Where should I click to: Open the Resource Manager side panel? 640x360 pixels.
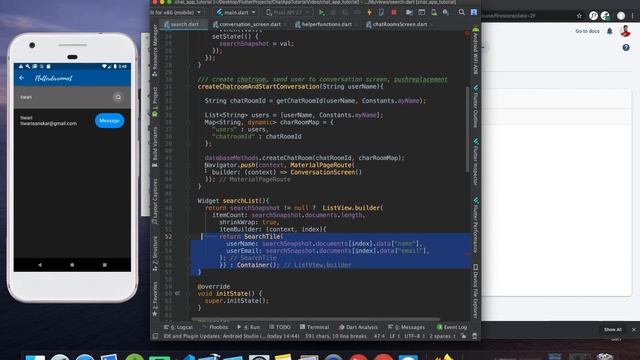pos(155,50)
